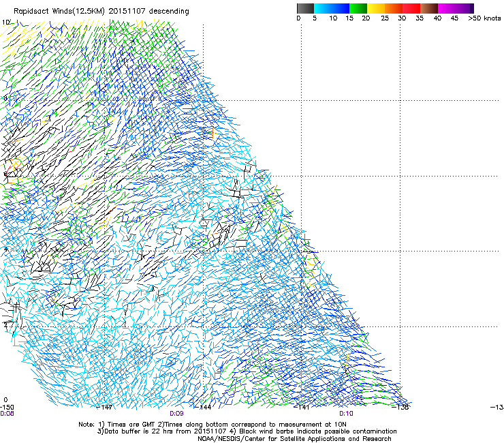Image resolution: width=504 pixels, height=443 pixels.
Task: Click the green 15–20 knots legend segment
Action: click(x=358, y=8)
